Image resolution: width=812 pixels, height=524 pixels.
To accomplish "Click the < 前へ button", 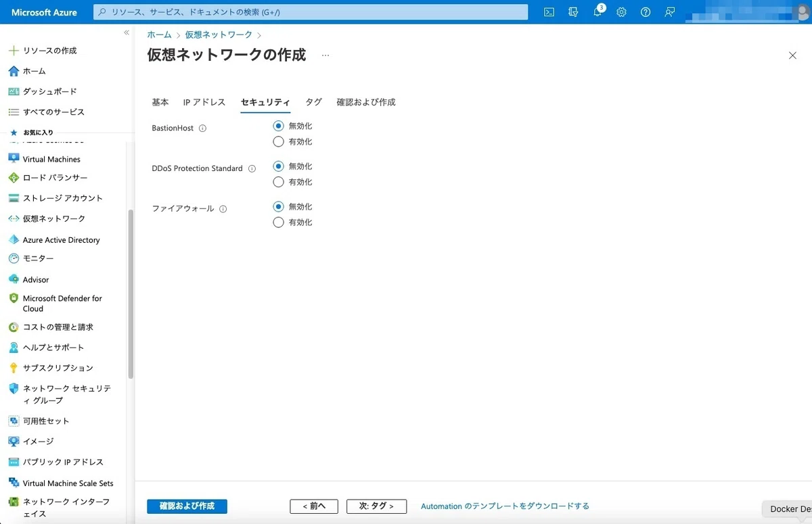I will (314, 506).
